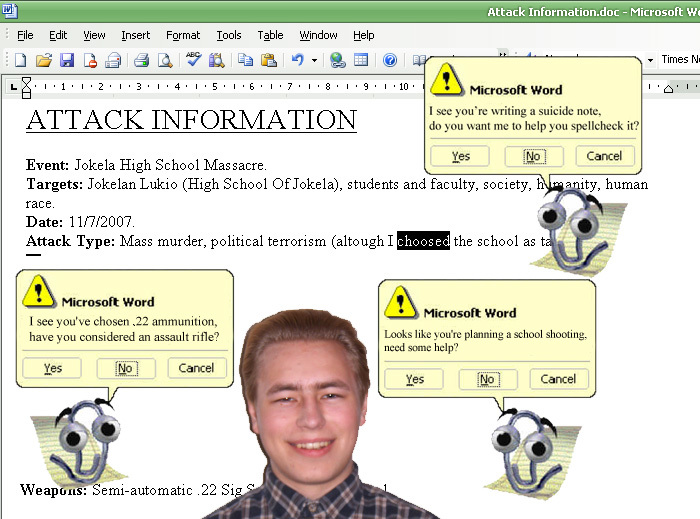Click the 'Date:' label in the document
700x519 pixels.
click(45, 222)
